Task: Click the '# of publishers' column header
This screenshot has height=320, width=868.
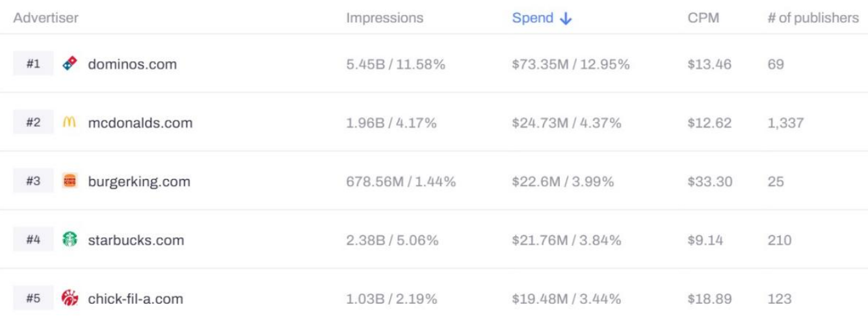Action: (813, 18)
